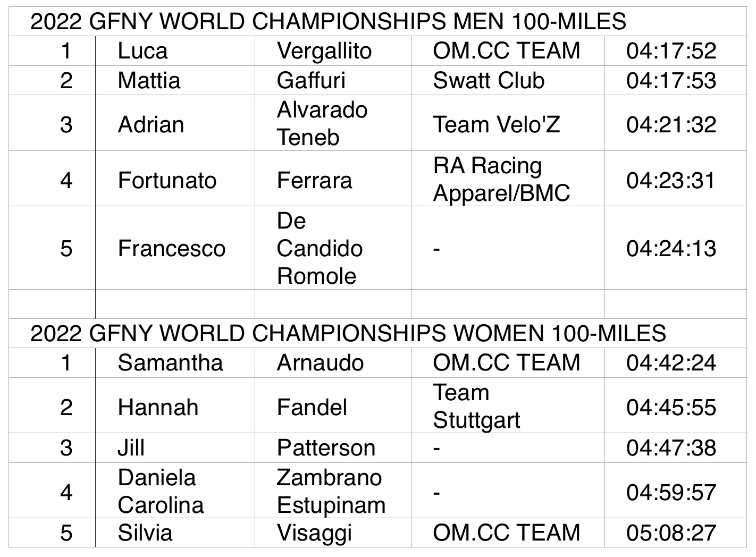Click the time 04:45:55

(x=671, y=408)
